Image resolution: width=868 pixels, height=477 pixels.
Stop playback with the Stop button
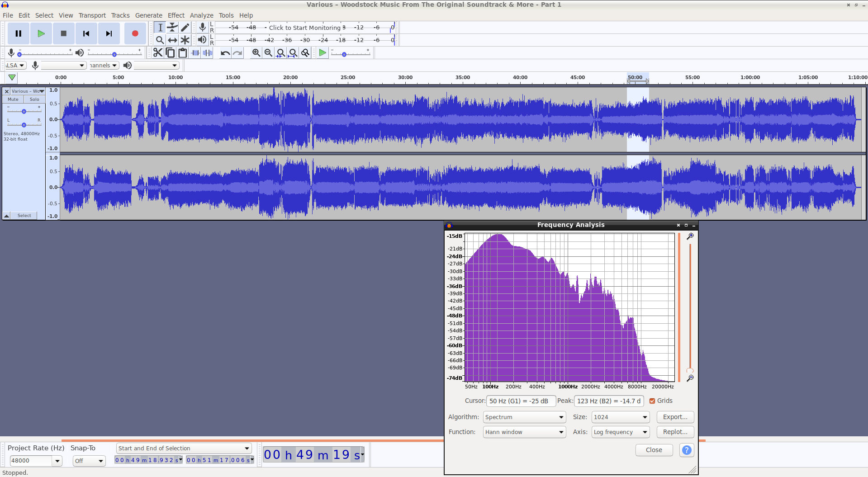pyautogui.click(x=64, y=33)
